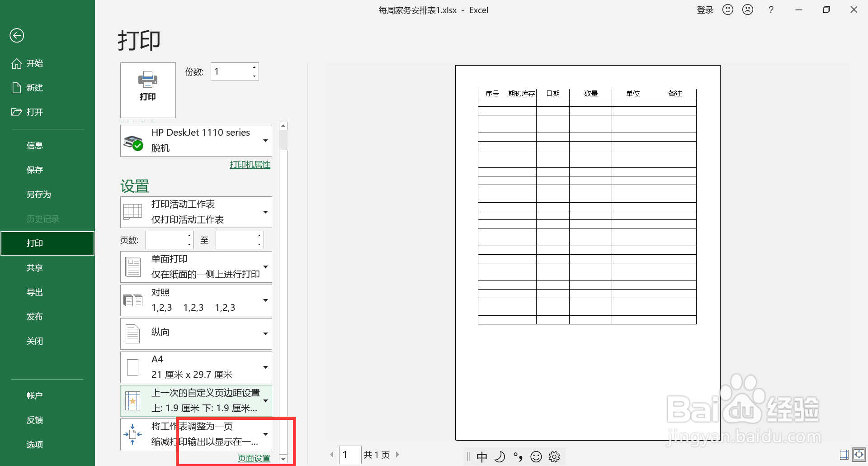Open the 帐户 menu entry
Screen dimensions: 868x466
pos(35,395)
